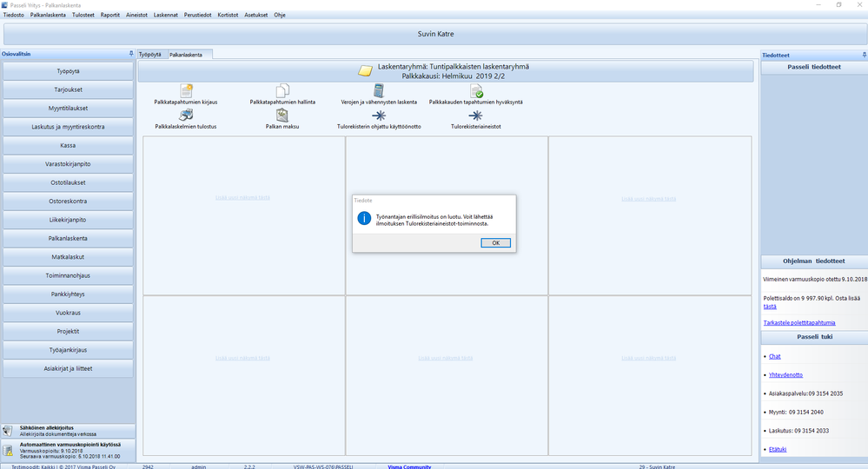The width and height of the screenshot is (868, 469).
Task: Open Palkkatapahtumien kirjaus icon
Action: click(x=186, y=90)
